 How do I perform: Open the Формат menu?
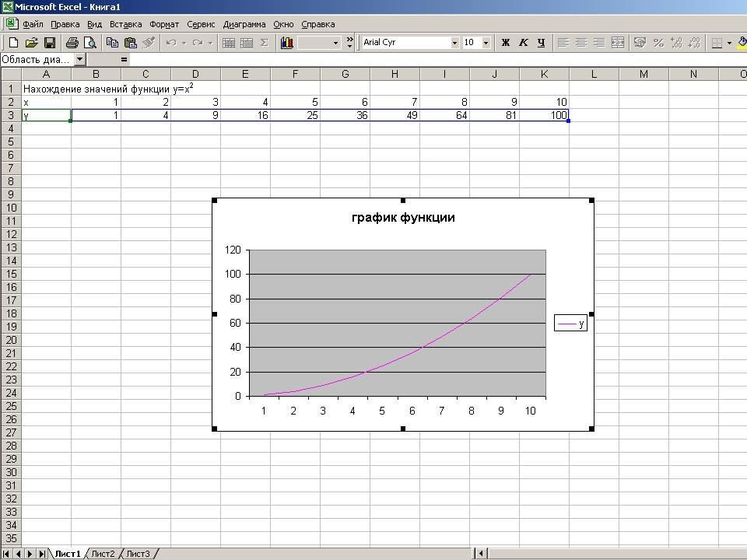click(163, 24)
